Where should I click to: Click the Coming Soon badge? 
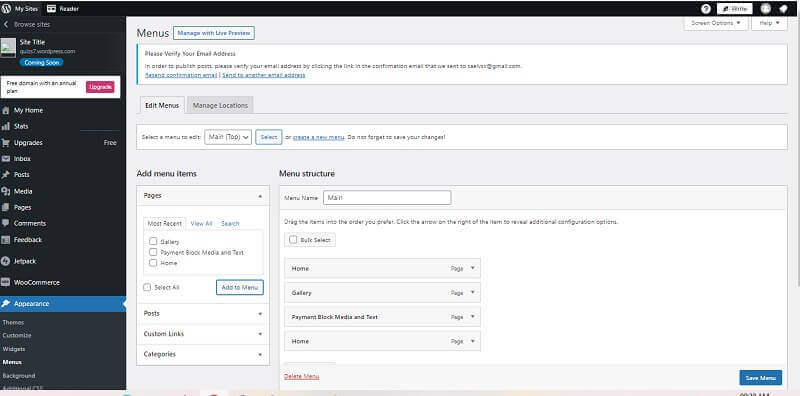coord(41,62)
